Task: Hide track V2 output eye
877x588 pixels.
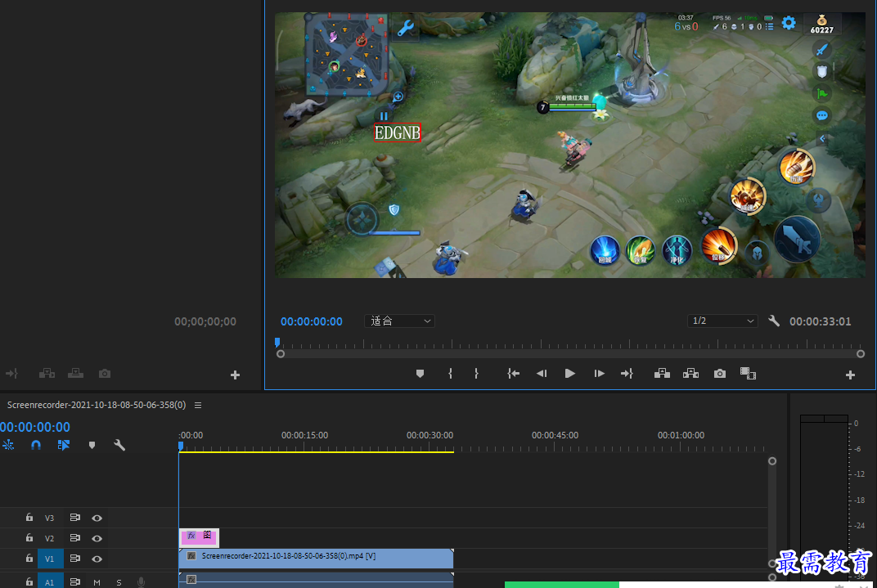Action: click(x=97, y=538)
